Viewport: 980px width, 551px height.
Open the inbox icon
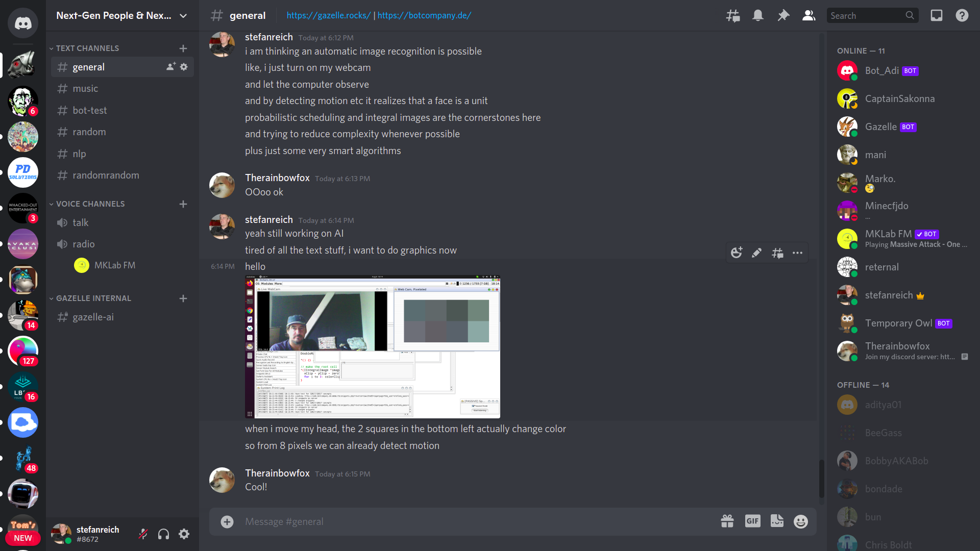(936, 15)
